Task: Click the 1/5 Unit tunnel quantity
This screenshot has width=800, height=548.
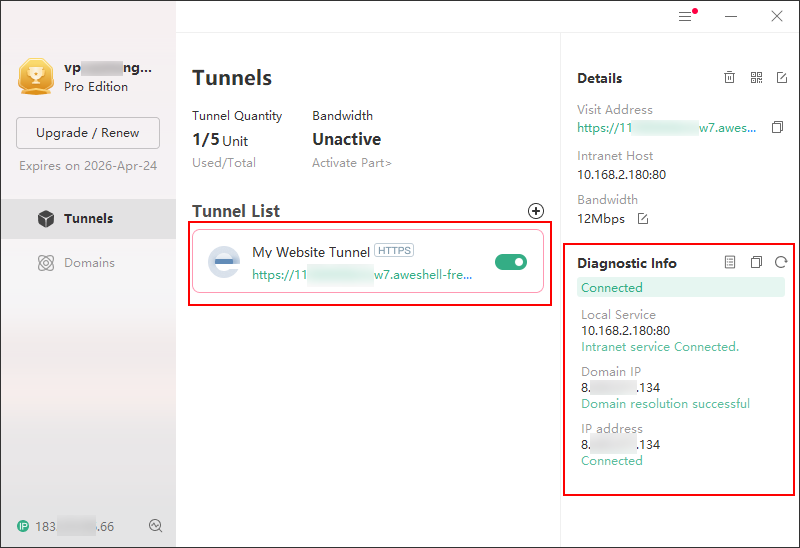Action: point(220,140)
